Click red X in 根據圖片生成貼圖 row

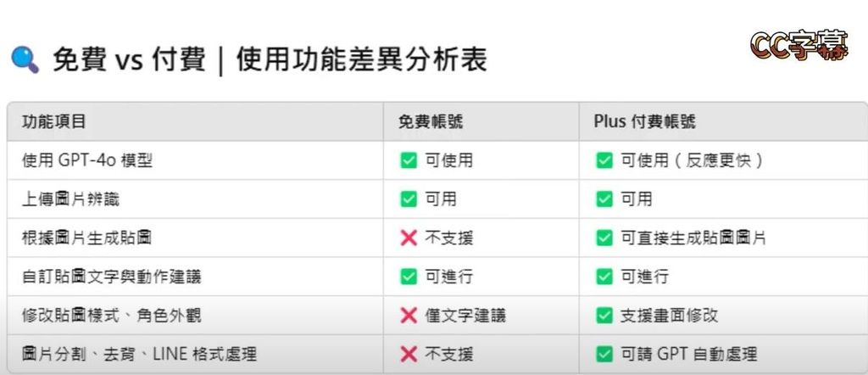coord(409,238)
